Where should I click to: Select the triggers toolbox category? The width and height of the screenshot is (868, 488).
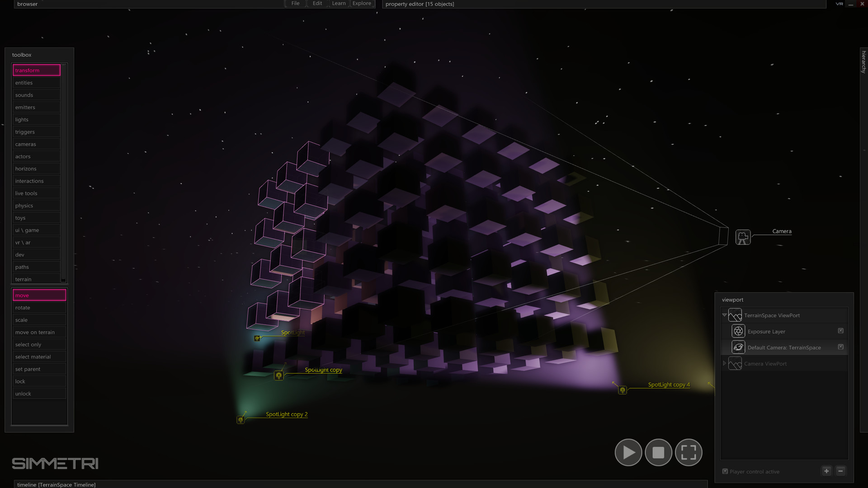tap(36, 131)
